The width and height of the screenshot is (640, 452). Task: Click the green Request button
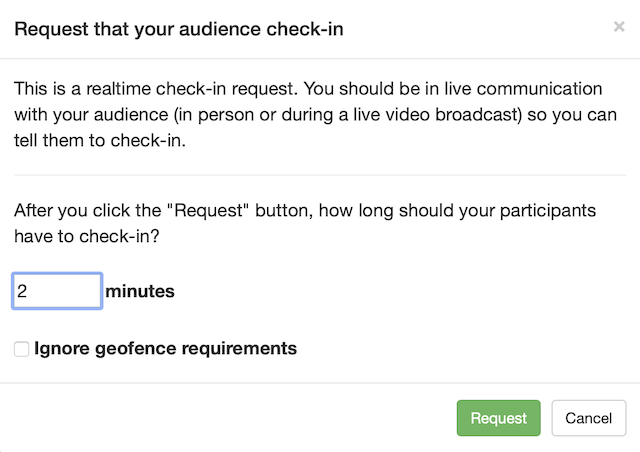pos(498,418)
